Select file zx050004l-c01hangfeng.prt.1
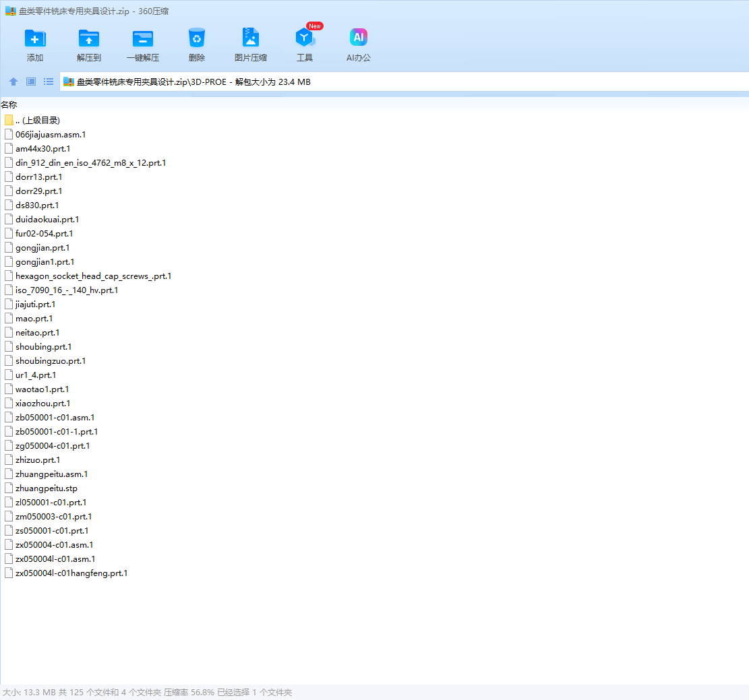 pos(66,573)
